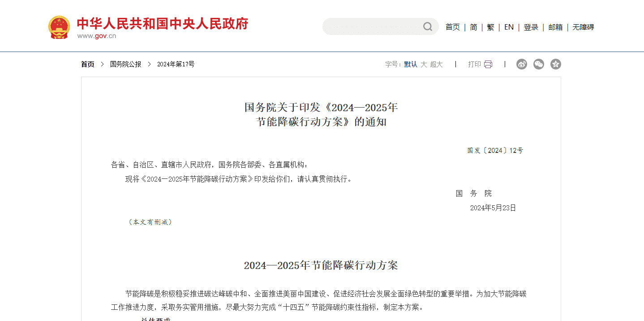Image resolution: width=644 pixels, height=321 pixels.
Task: Switch font size to 超大
Action: click(x=436, y=65)
